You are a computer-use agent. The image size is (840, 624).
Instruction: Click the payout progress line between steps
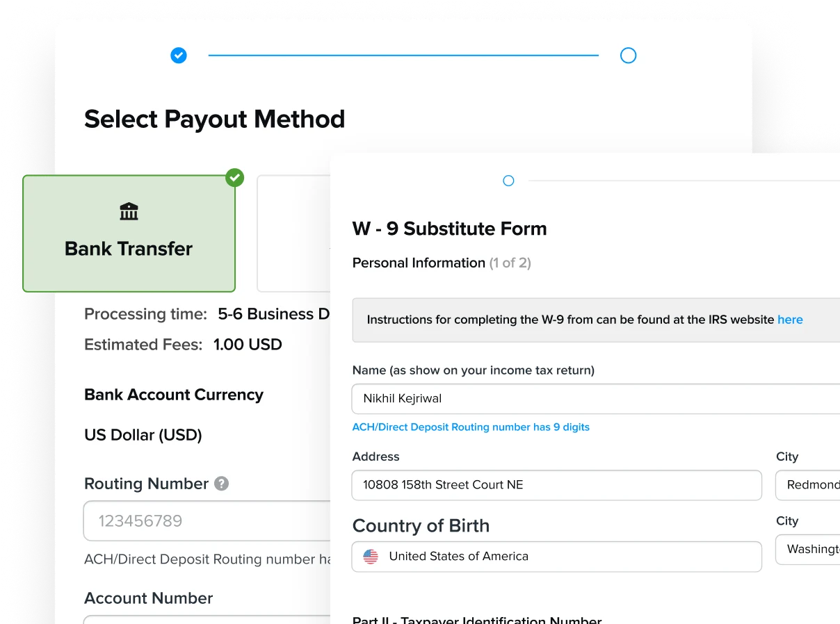click(403, 56)
